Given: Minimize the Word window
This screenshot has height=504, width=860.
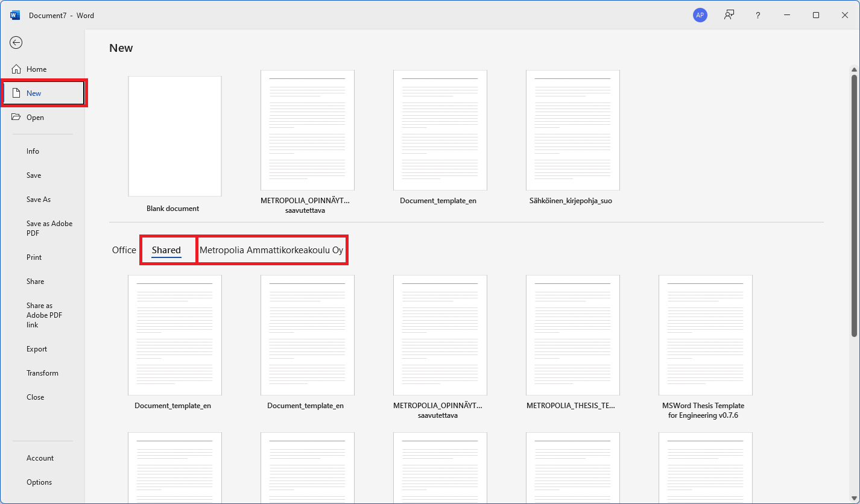Looking at the screenshot, I should (787, 16).
